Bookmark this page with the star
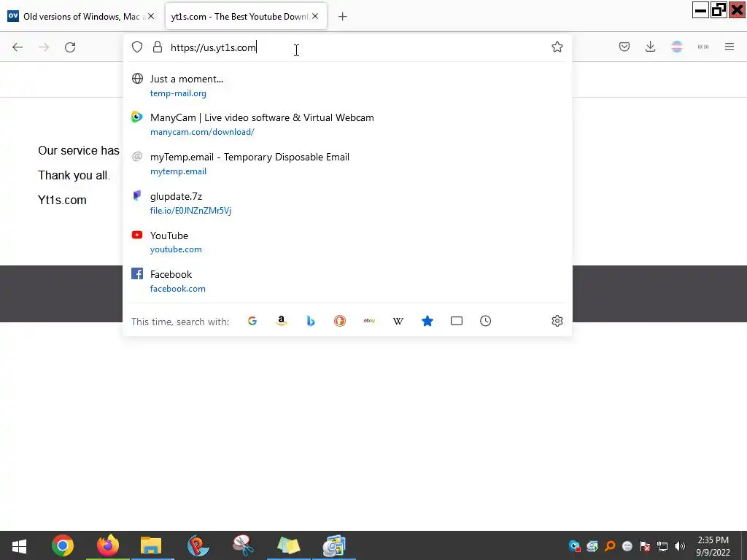747x560 pixels. tap(557, 47)
